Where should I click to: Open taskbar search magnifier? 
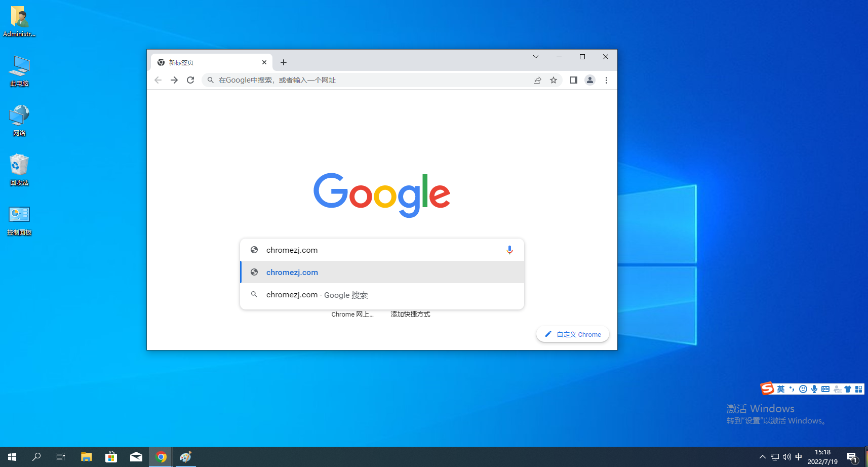[36, 457]
